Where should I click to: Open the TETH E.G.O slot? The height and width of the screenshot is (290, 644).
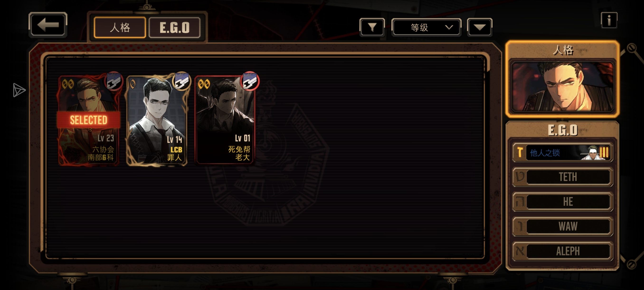[563, 177]
